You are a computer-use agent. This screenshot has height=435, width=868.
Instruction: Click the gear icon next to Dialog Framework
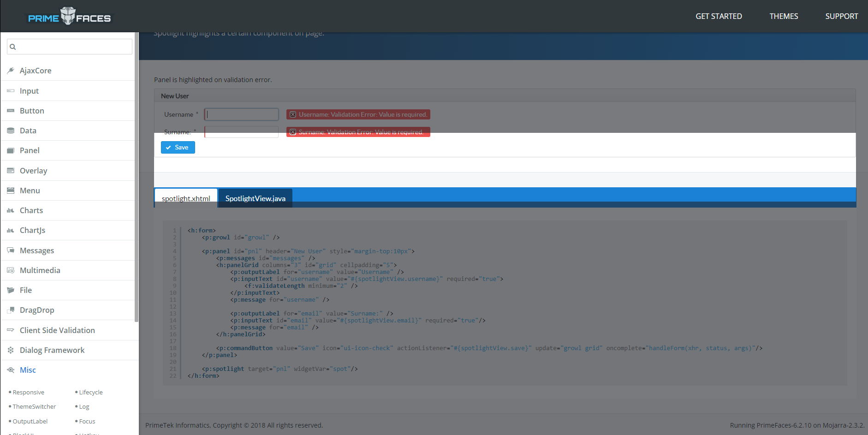[x=11, y=350]
